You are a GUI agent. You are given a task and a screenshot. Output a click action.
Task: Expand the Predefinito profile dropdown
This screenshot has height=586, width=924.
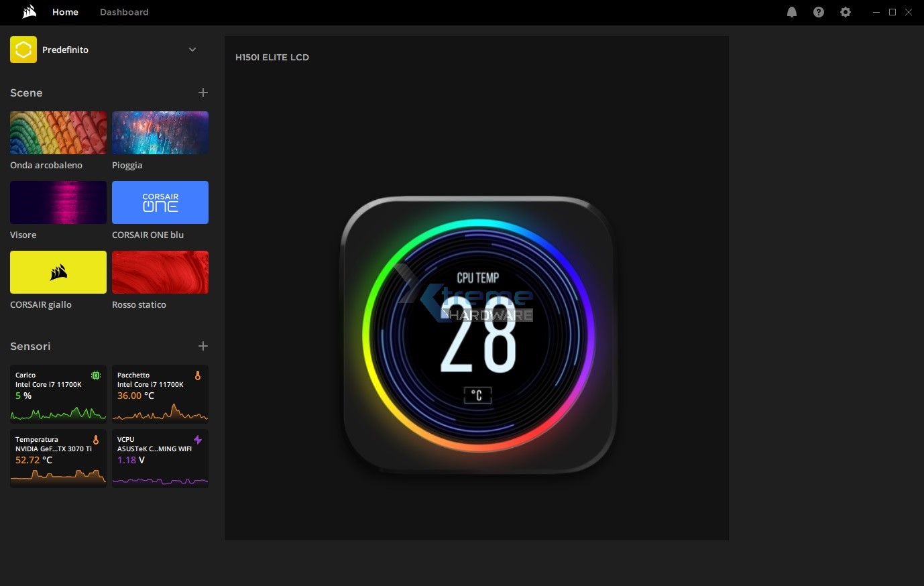click(192, 50)
